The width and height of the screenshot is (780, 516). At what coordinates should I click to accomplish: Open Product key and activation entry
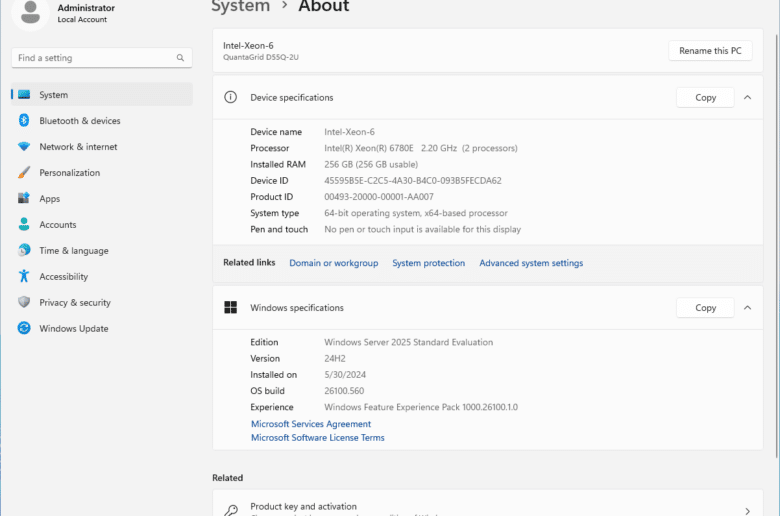(x=488, y=504)
